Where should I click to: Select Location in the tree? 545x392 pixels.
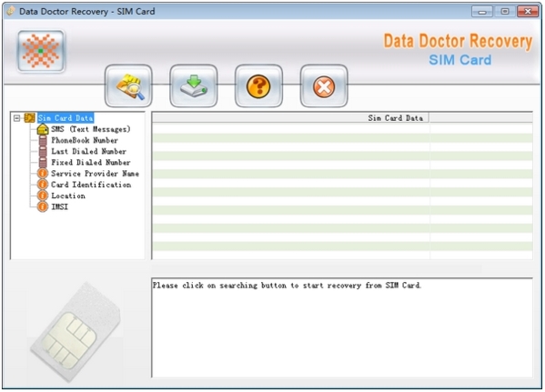[68, 196]
